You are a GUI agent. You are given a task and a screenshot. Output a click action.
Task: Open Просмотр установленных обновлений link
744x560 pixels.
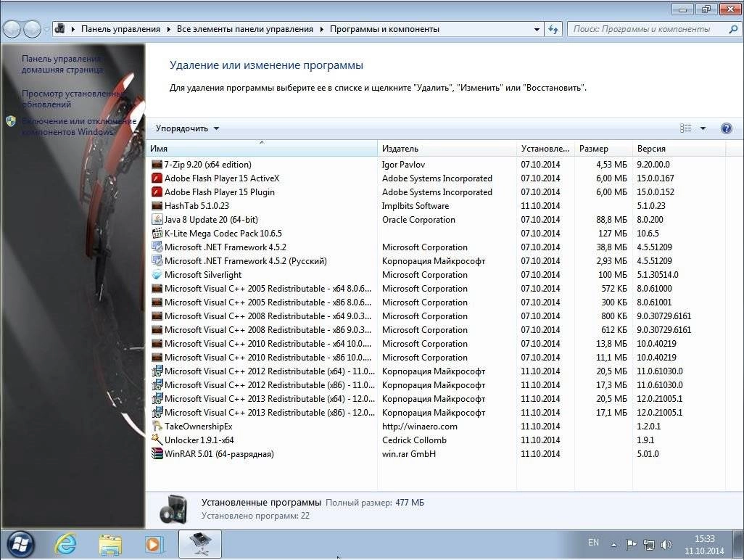click(71, 99)
